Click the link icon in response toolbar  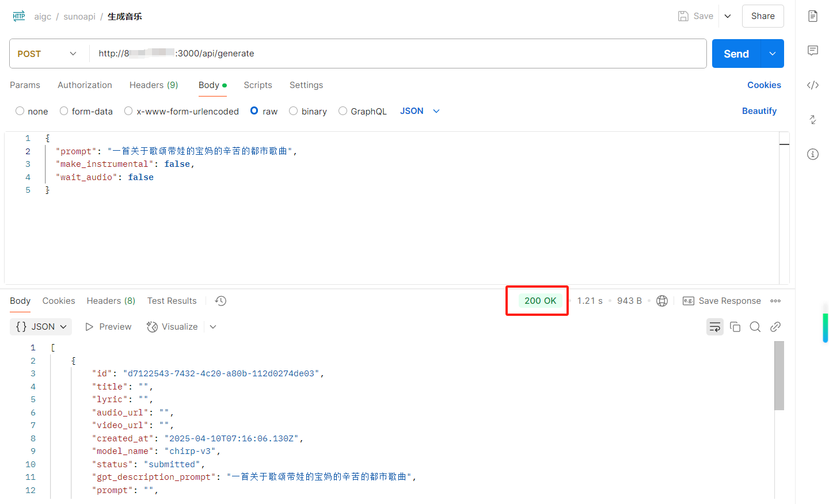tap(775, 326)
